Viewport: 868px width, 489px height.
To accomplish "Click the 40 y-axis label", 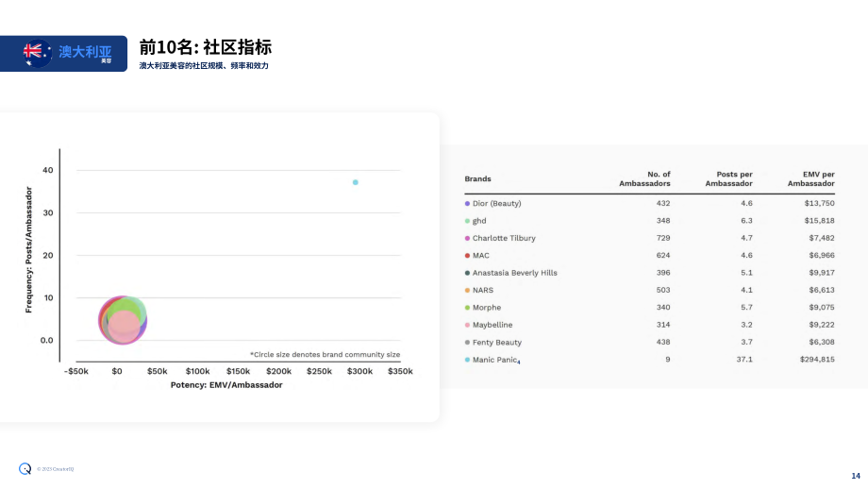I will pos(48,170).
